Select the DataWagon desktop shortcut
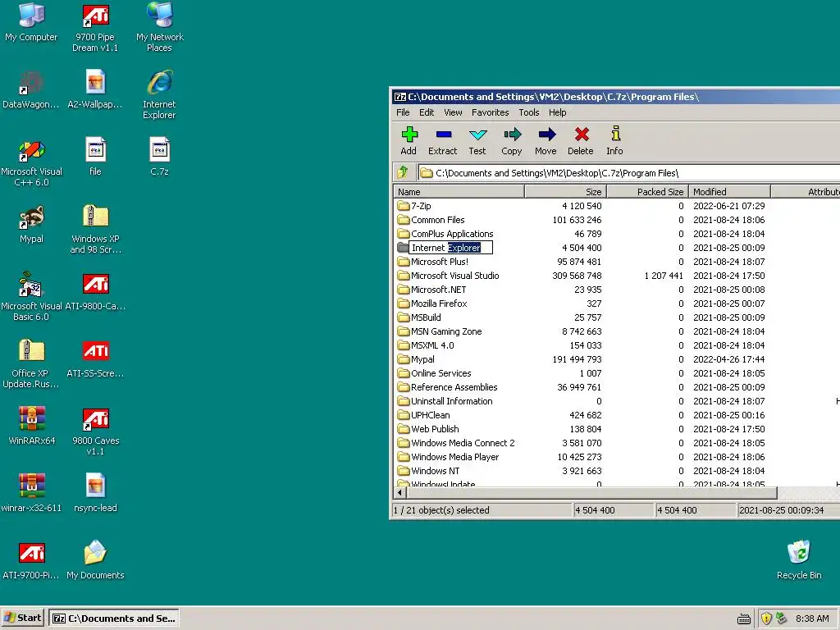Viewport: 840px width, 630px height. [x=31, y=90]
